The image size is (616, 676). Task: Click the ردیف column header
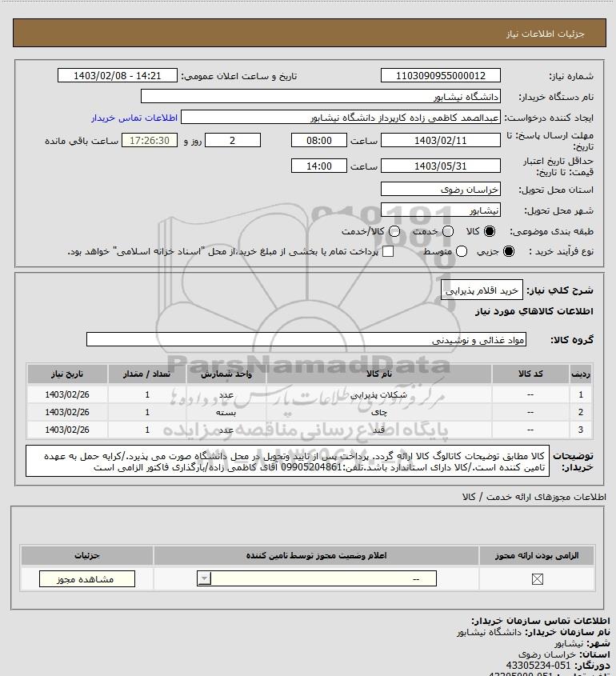tap(581, 374)
